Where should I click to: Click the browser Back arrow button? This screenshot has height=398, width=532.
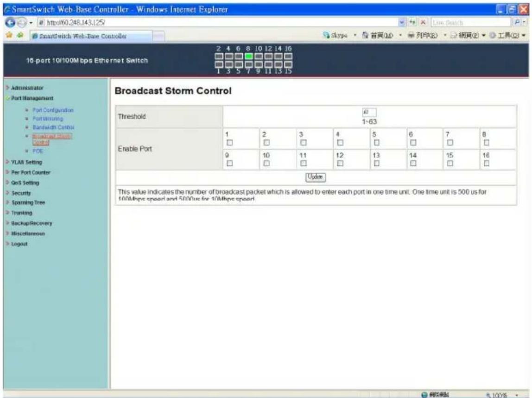(10, 23)
